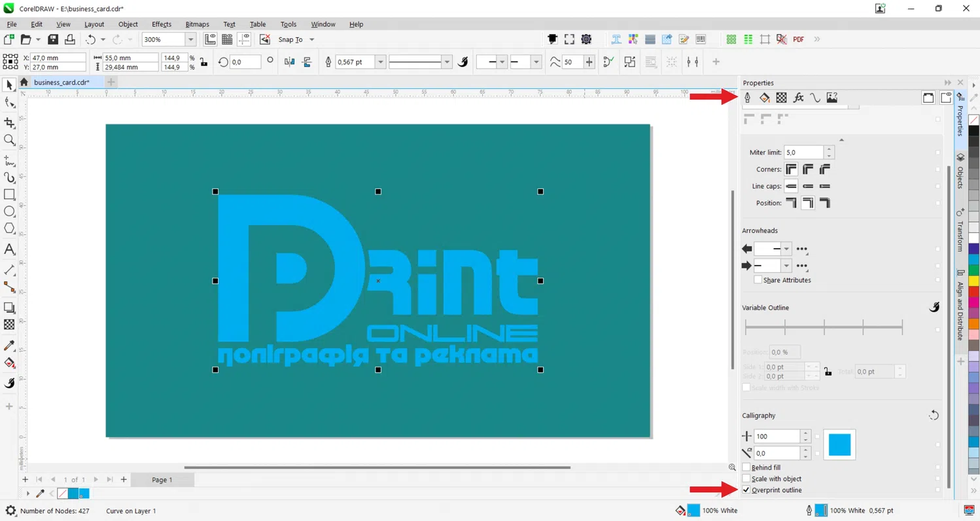Select the Crop tool
Viewport: 980px width, 521px height.
9,122
